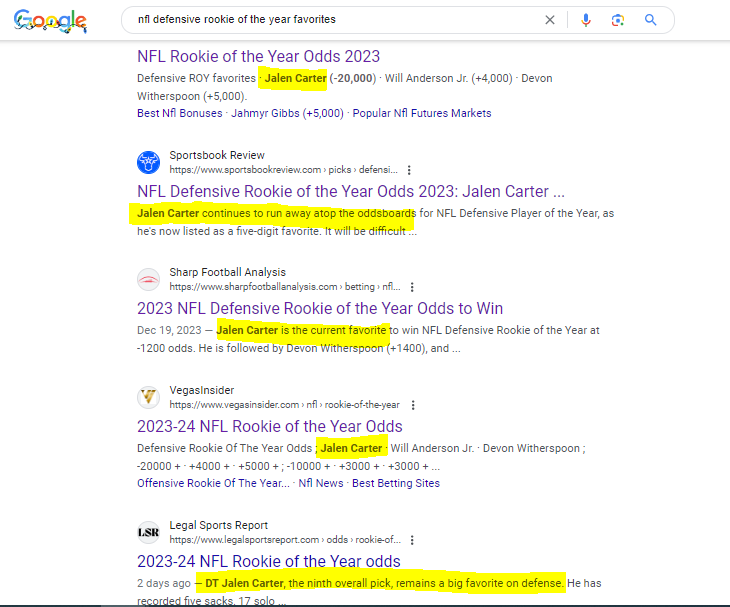
Task: Click the VegasInsider site favicon
Action: click(148, 397)
